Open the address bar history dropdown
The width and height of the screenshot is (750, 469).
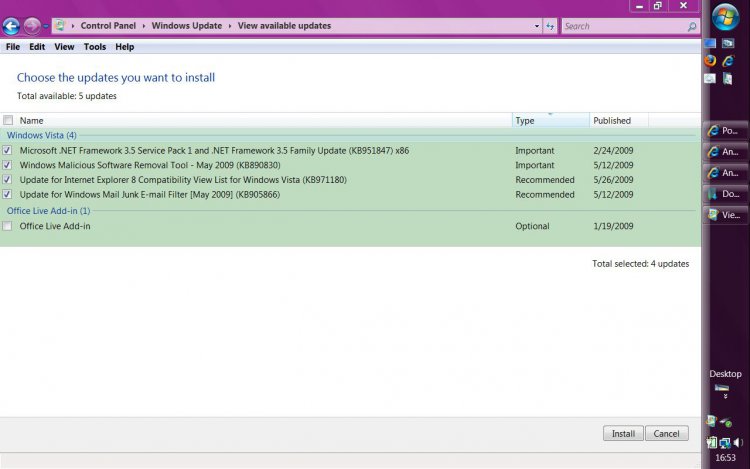pos(537,26)
